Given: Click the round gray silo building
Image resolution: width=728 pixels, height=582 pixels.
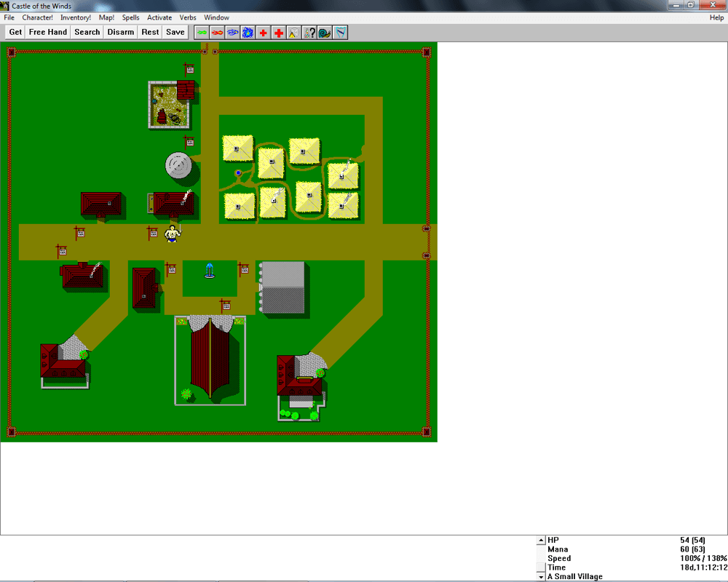Looking at the screenshot, I should coord(178,165).
